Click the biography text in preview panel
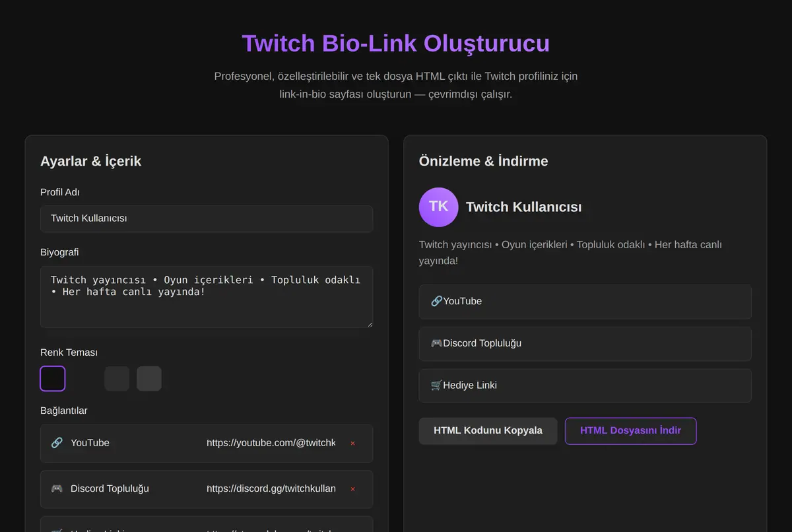This screenshot has width=792, height=532. 570,252
